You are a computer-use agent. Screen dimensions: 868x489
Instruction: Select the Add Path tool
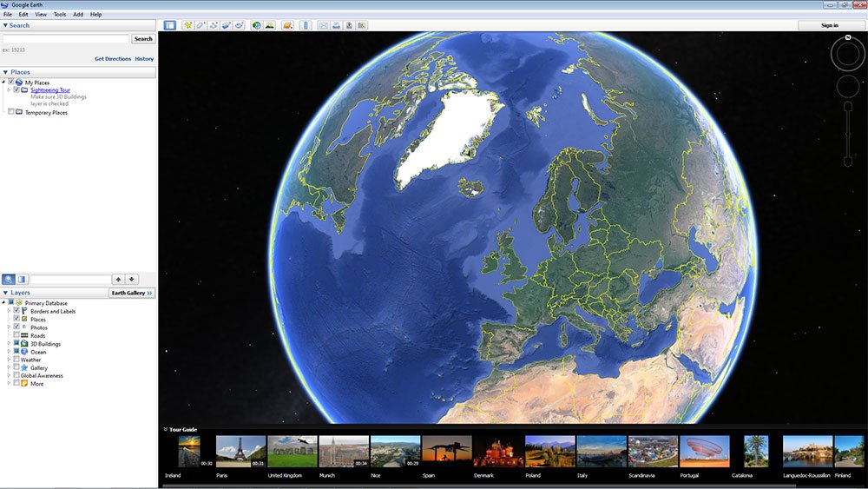(214, 25)
